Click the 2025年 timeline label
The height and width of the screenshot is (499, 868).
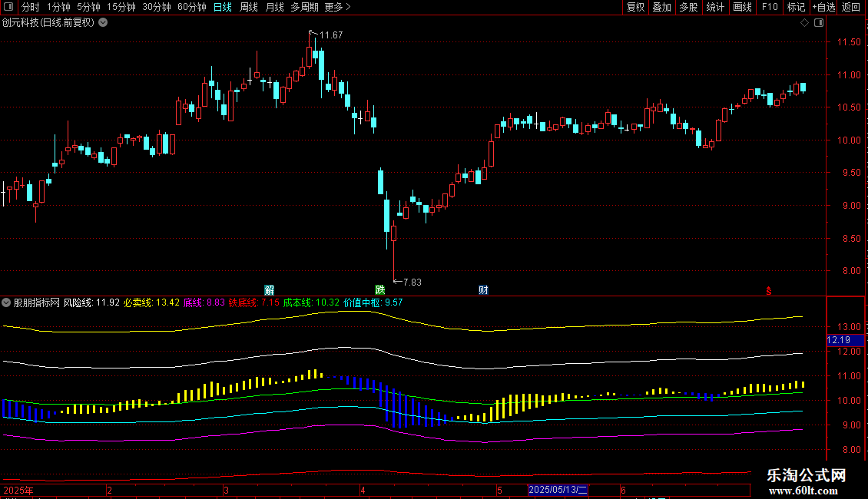(18, 490)
